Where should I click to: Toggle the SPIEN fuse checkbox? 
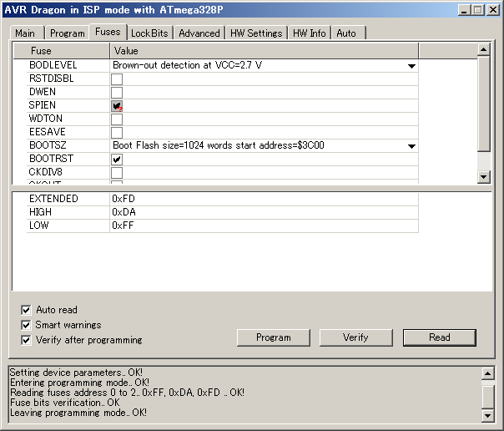pos(117,106)
